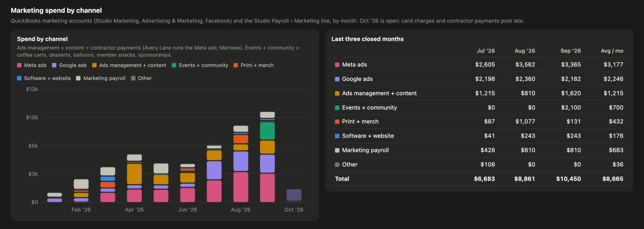Select Sep '26 green Events + community segment

click(267, 131)
